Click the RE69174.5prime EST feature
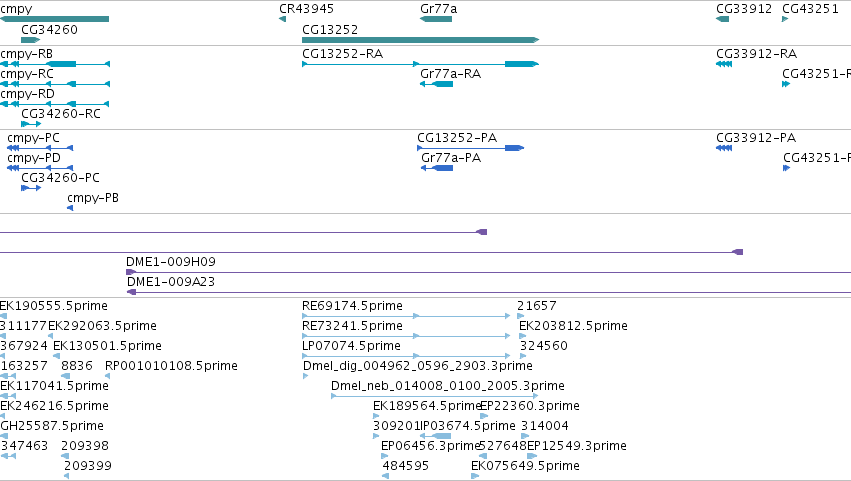 [406, 316]
